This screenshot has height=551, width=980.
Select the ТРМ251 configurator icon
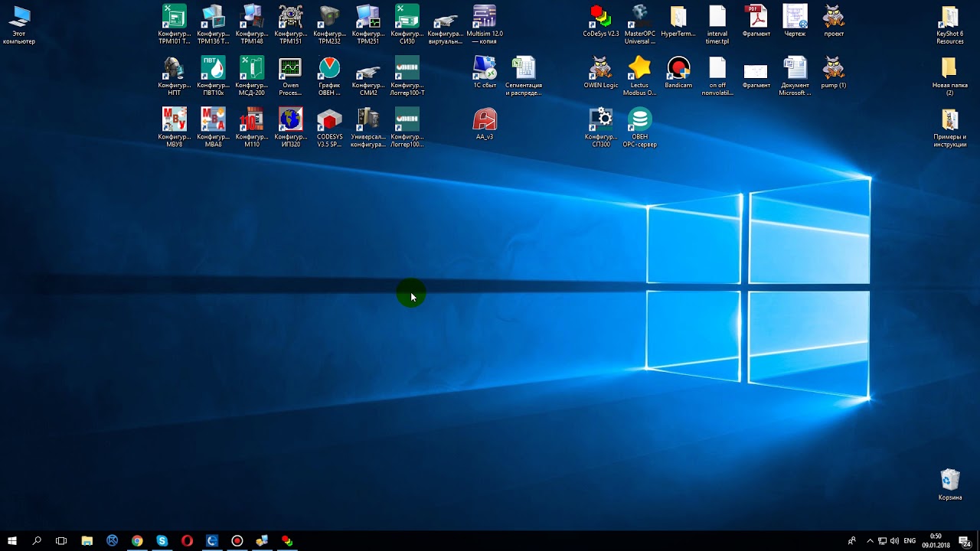pos(368,24)
